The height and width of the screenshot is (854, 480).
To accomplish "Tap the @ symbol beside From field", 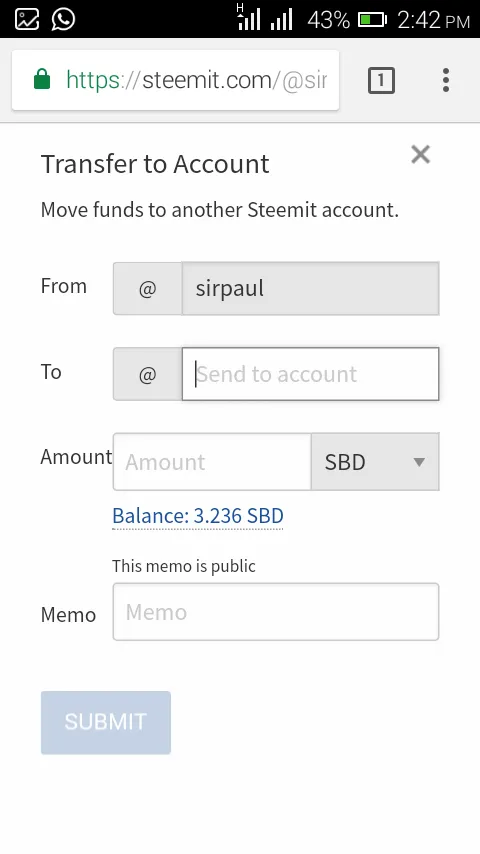I will (x=147, y=289).
